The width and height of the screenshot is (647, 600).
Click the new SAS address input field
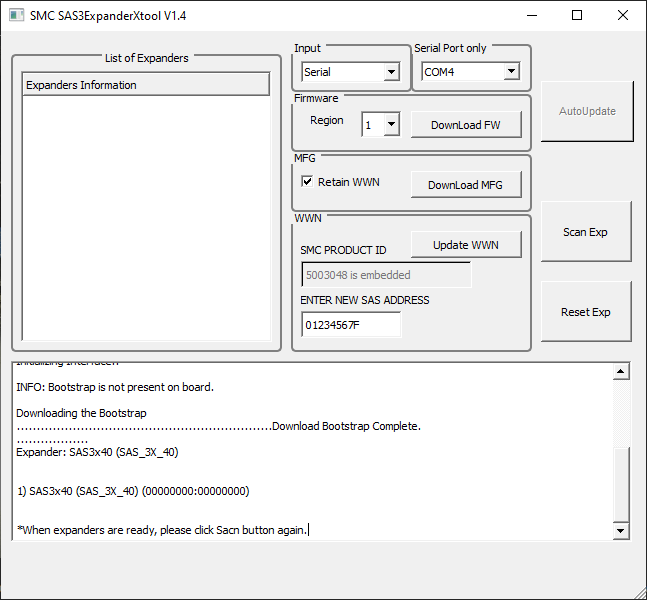(350, 325)
